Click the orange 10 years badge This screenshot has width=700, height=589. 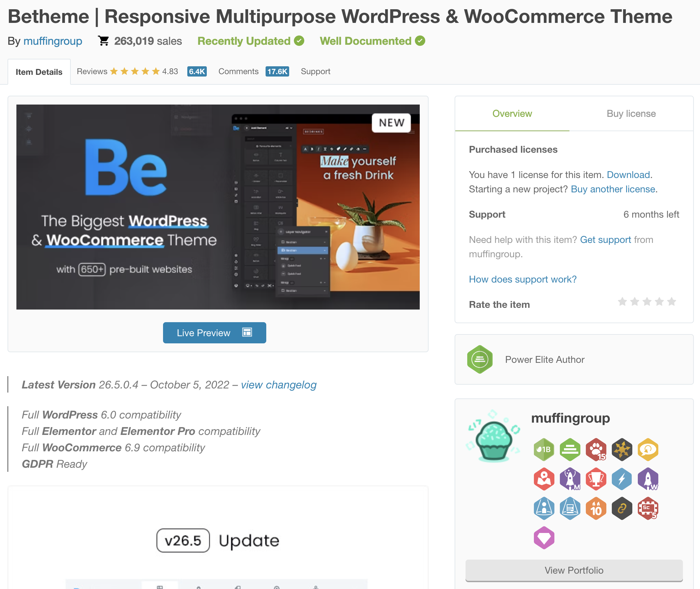(596, 508)
